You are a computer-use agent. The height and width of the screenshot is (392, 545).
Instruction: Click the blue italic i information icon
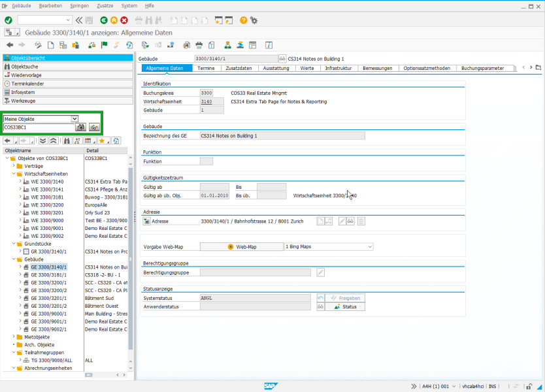pos(269,45)
